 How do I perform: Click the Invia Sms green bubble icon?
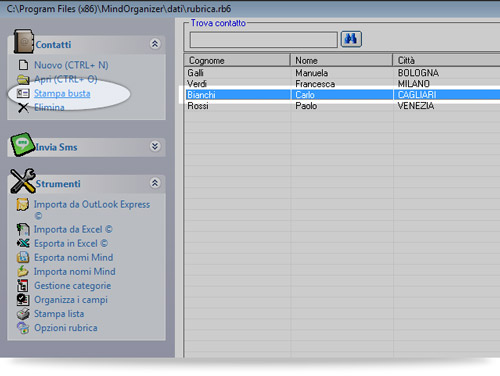[23, 144]
